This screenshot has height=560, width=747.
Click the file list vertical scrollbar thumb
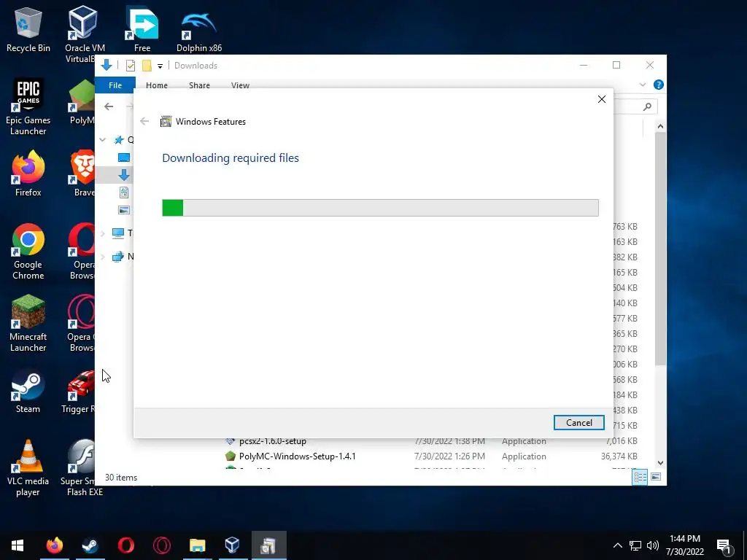[660, 249]
